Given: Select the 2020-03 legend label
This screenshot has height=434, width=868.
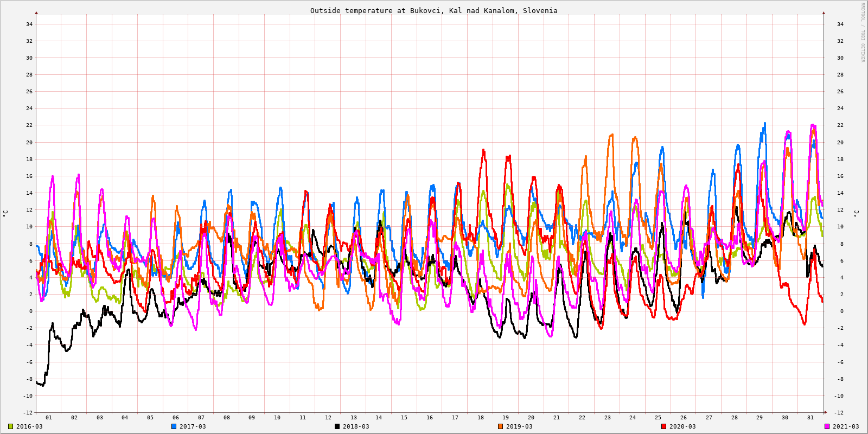Looking at the screenshot, I should tap(682, 426).
